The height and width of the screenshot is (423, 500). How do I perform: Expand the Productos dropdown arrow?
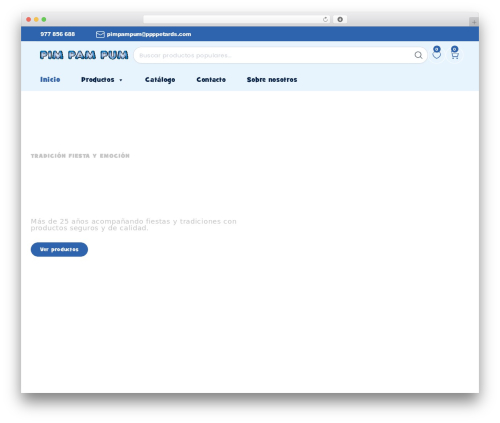click(121, 80)
